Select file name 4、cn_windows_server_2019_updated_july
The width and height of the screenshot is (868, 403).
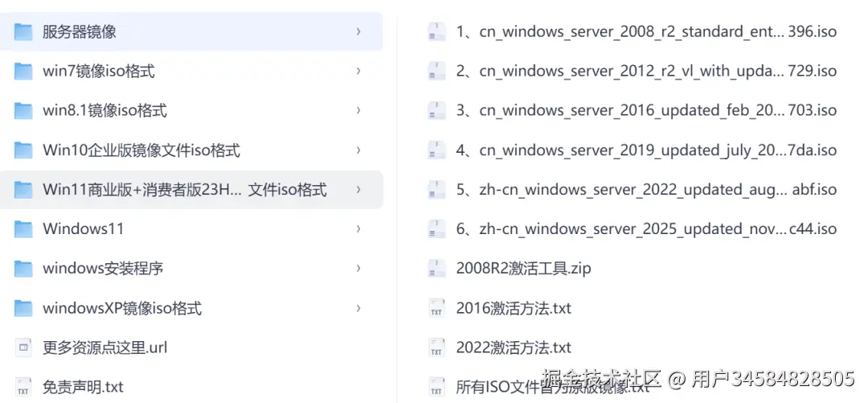click(x=646, y=150)
